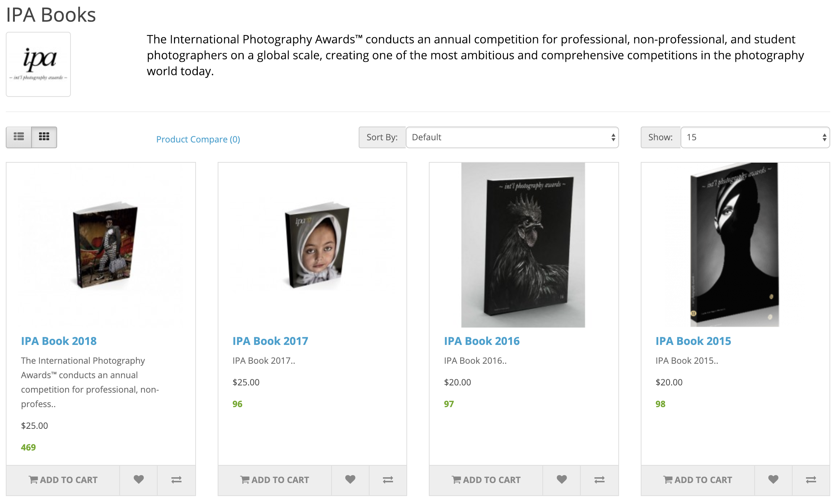The height and width of the screenshot is (504, 836).
Task: Open the IPA Book 2017 title link
Action: [270, 341]
